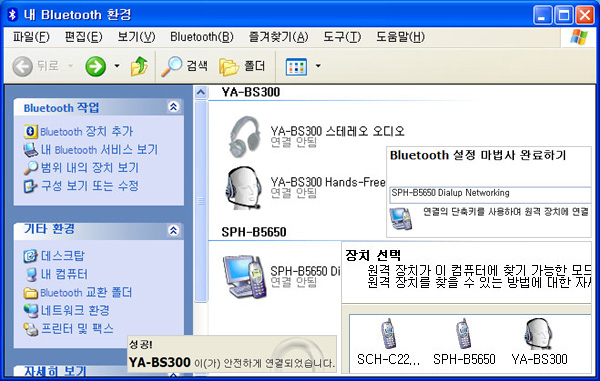
Task: Open the 도구(T) menu
Action: [342, 37]
